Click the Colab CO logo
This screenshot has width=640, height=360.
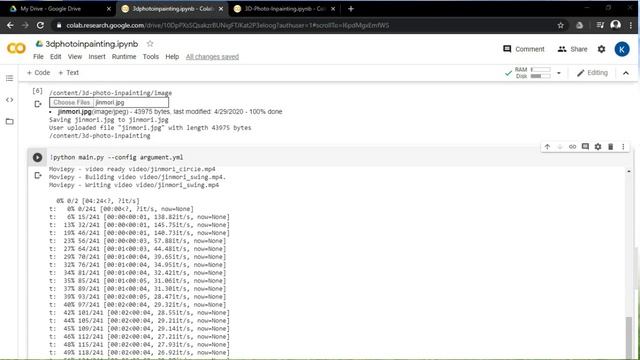pos(16,49)
